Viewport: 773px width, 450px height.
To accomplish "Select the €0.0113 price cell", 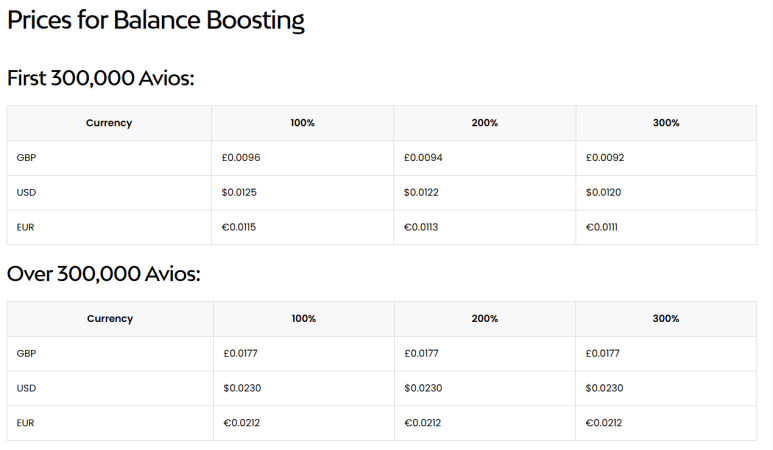I will 485,227.
